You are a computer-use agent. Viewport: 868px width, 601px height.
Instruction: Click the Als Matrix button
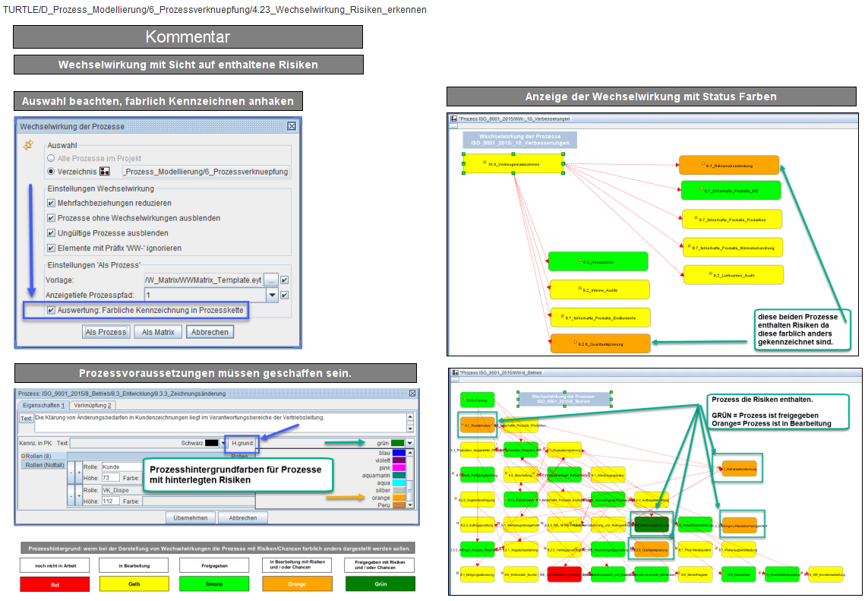tap(158, 332)
